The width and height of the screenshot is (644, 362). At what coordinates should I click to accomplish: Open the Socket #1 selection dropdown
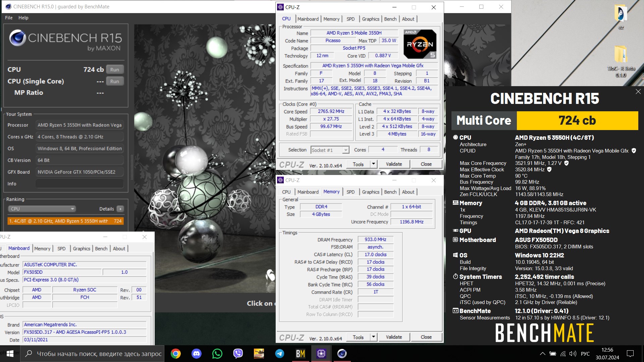330,150
